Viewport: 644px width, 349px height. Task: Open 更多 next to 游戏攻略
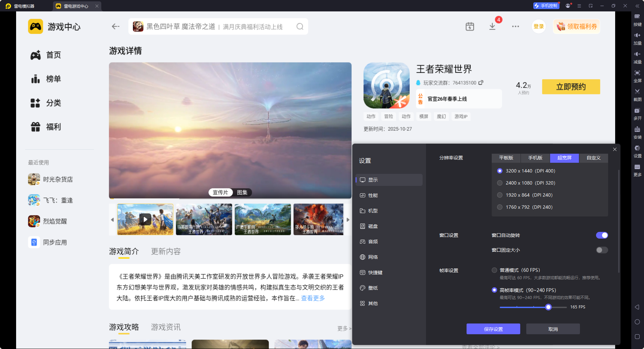click(x=343, y=329)
